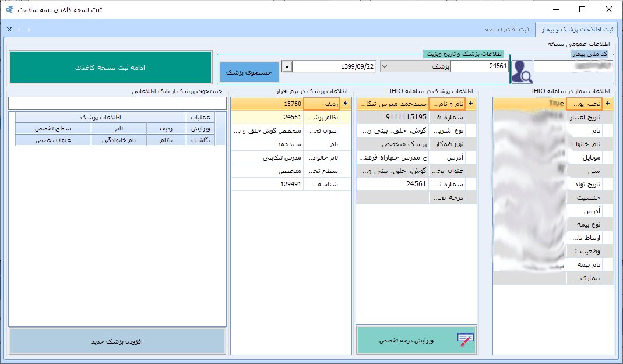
Task: Select ثبت اطلاعات پزشک و بیمار tab
Action: (577, 30)
